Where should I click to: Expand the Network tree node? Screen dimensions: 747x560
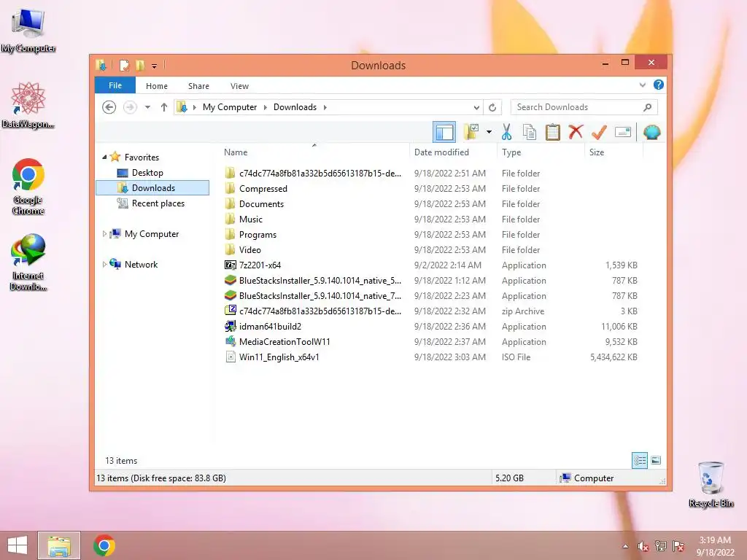[x=104, y=264]
